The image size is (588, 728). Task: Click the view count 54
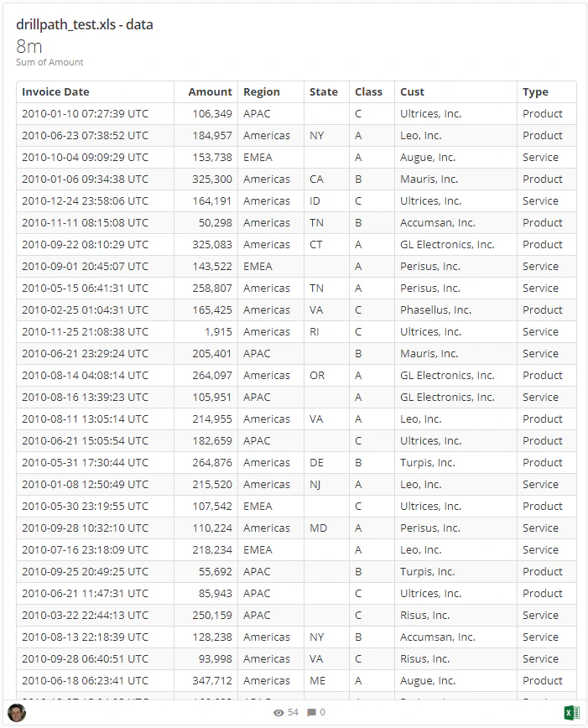tap(293, 713)
